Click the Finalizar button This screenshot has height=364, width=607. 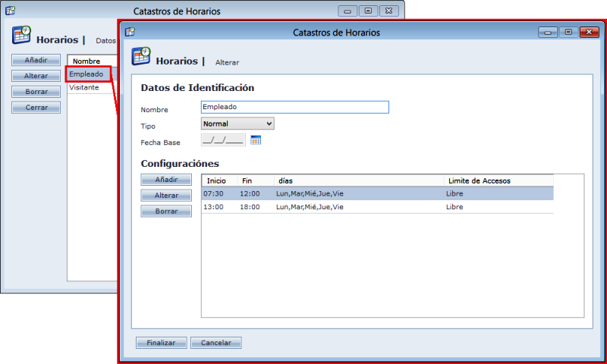[x=161, y=343]
